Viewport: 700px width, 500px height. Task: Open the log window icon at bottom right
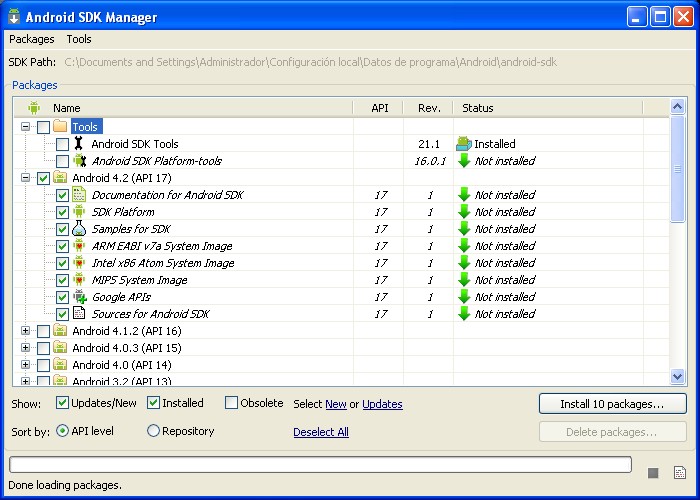tap(679, 472)
